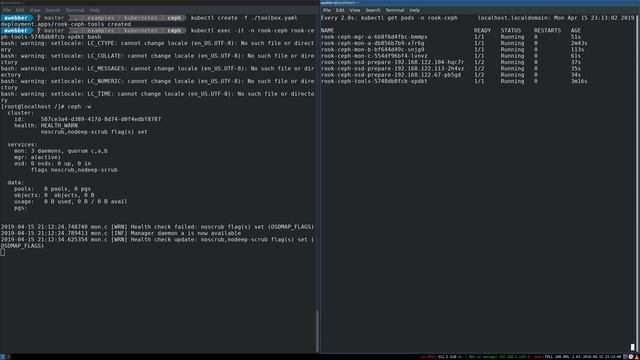The width and height of the screenshot is (640, 360).
Task: Click 'mon: 3 daemons, quorum c,a,b' line
Action: (x=61, y=151)
